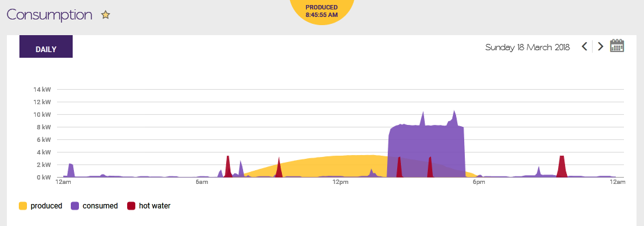Open the calendar date picker icon

click(617, 46)
